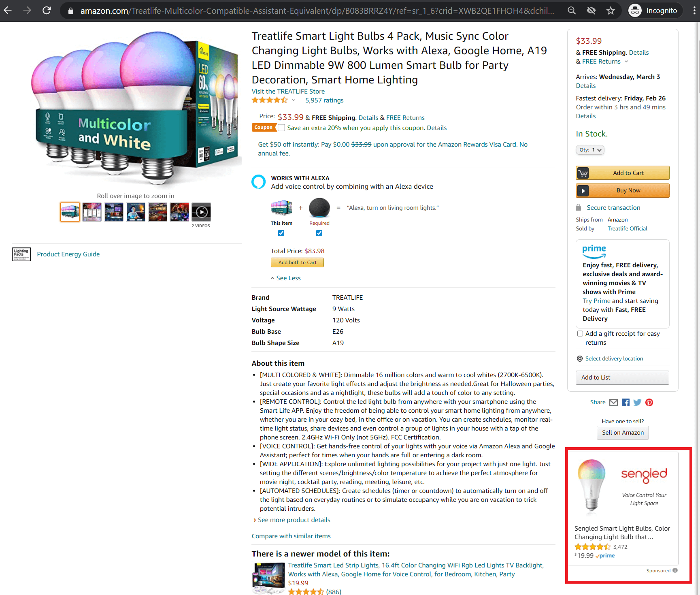Click the Lighting Facts label icon
The width and height of the screenshot is (700, 595).
point(21,254)
